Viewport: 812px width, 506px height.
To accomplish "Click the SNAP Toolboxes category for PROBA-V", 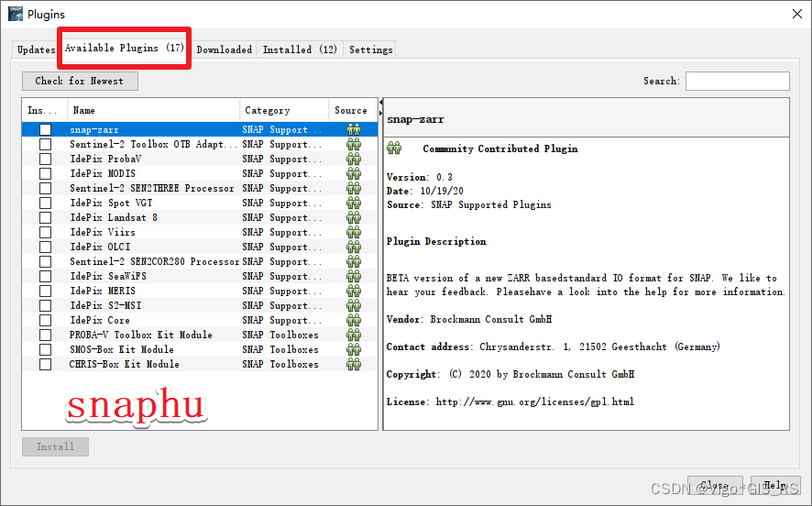I will tap(280, 335).
